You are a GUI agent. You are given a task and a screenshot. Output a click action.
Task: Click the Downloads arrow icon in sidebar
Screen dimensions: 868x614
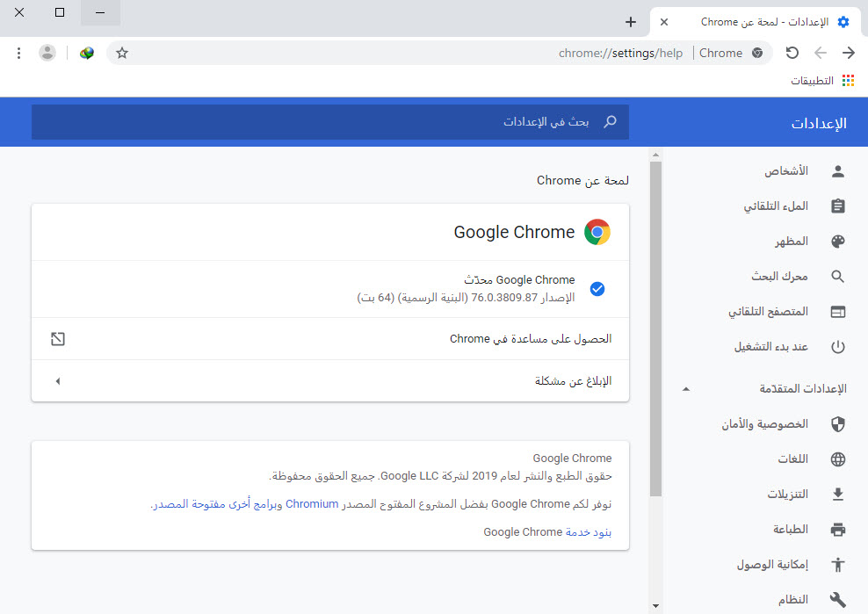click(837, 494)
